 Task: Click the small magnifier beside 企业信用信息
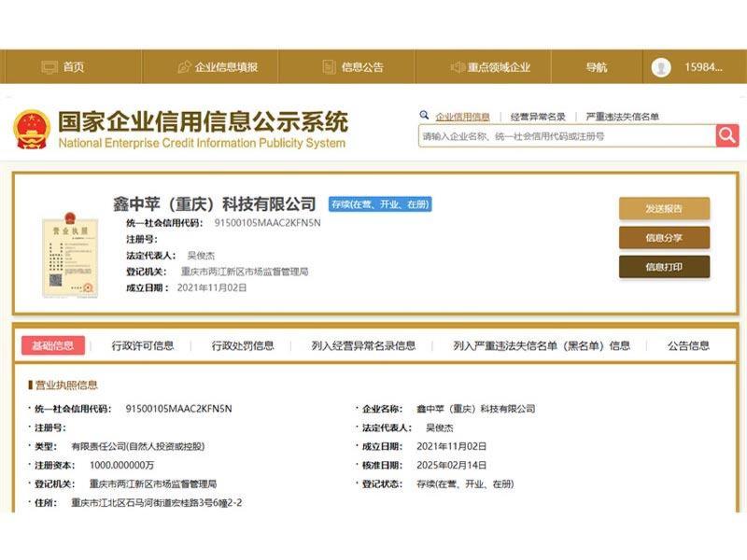point(425,116)
